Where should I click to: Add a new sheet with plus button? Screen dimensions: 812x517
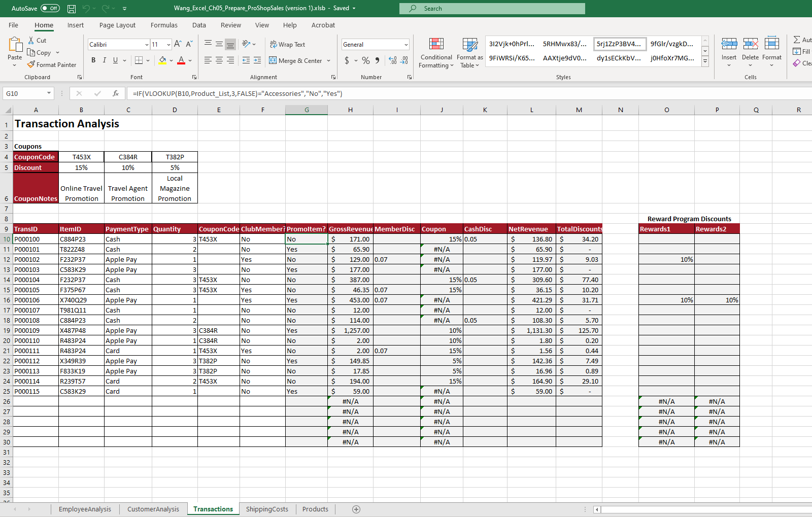(x=356, y=509)
